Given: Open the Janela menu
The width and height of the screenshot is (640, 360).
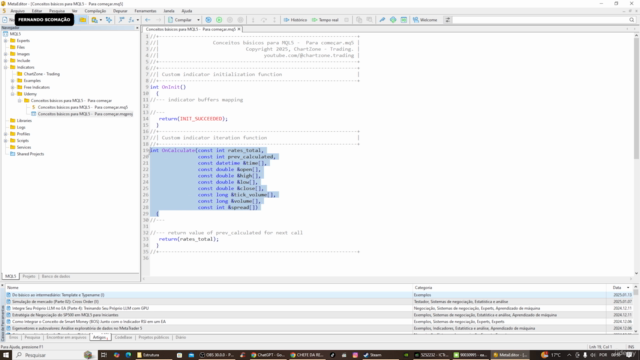Looking at the screenshot, I should click(169, 11).
